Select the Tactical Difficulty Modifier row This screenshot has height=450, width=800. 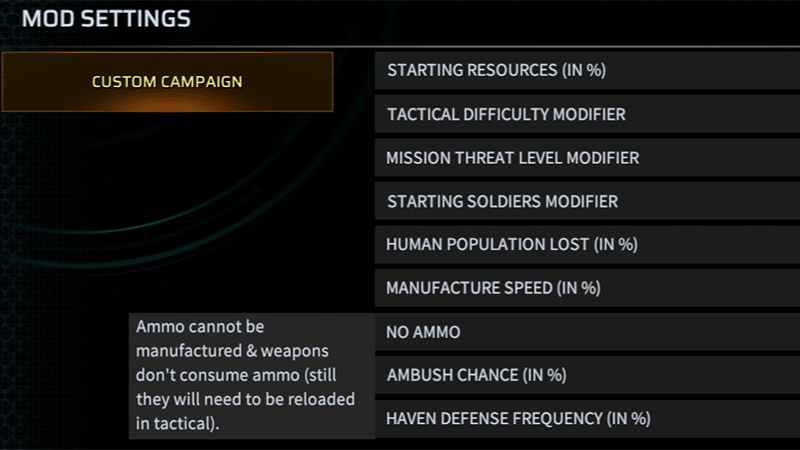(x=506, y=114)
